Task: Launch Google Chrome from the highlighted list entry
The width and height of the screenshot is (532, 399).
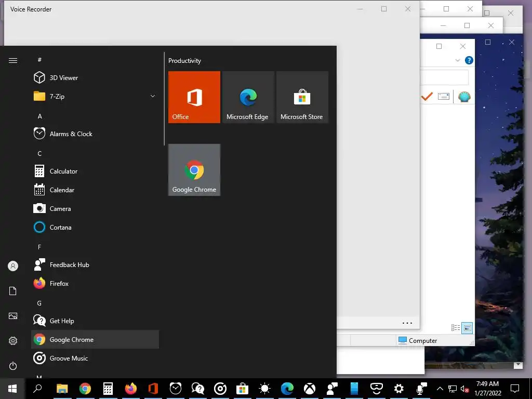Action: tap(95, 339)
